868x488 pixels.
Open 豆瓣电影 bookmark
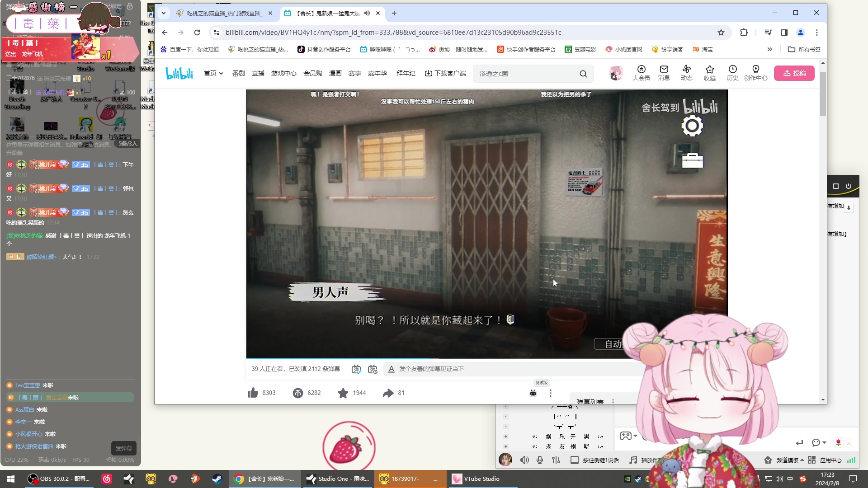[580, 49]
